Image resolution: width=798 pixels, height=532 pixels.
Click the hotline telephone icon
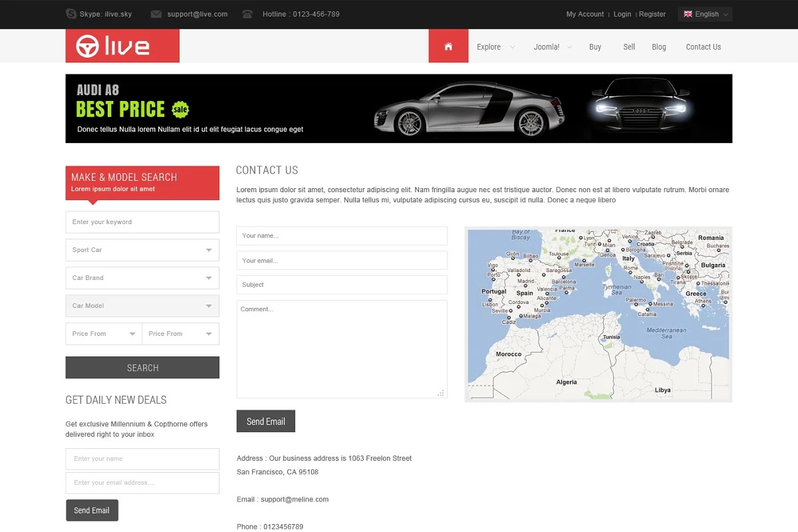pos(247,14)
